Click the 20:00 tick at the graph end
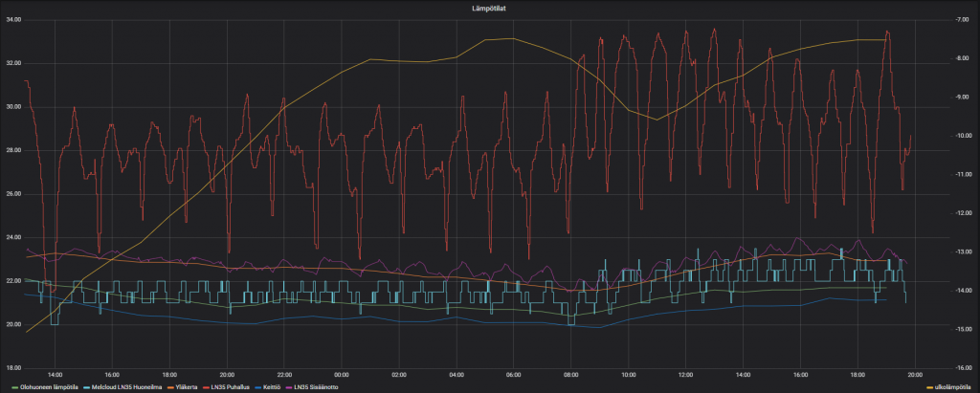Image resolution: width=980 pixels, height=393 pixels. point(915,375)
